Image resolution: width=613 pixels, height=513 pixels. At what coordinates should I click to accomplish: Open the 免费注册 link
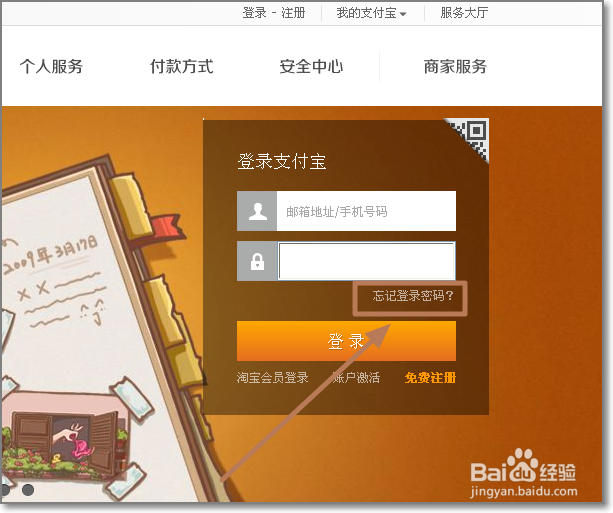[430, 377]
